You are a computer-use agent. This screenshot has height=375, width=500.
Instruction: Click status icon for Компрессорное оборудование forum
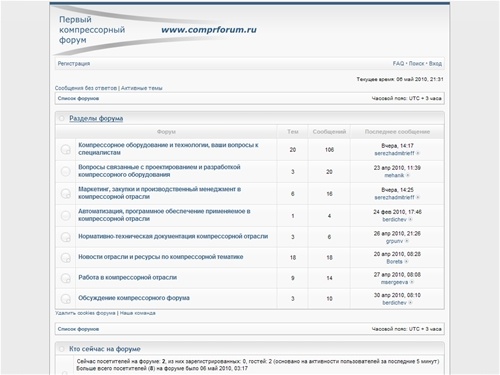click(x=66, y=149)
